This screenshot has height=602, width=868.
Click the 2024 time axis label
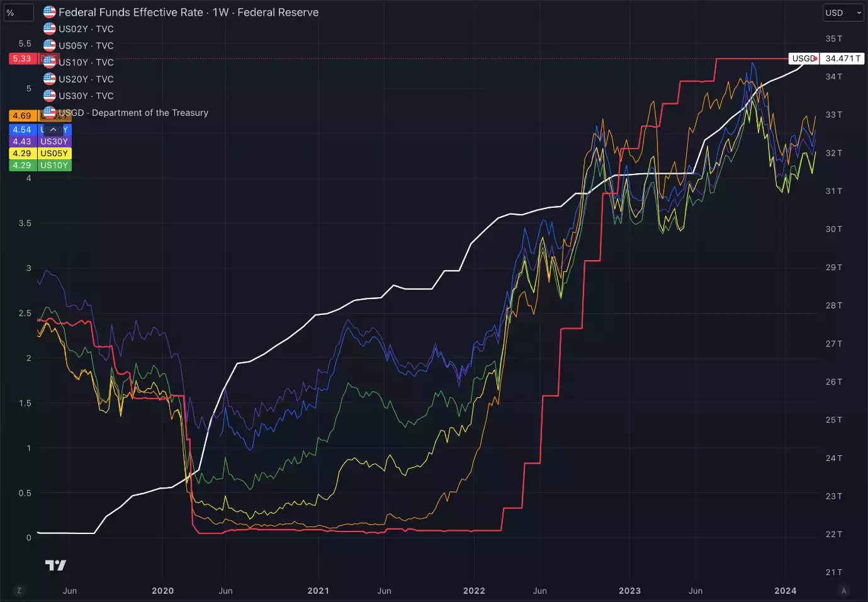click(785, 591)
